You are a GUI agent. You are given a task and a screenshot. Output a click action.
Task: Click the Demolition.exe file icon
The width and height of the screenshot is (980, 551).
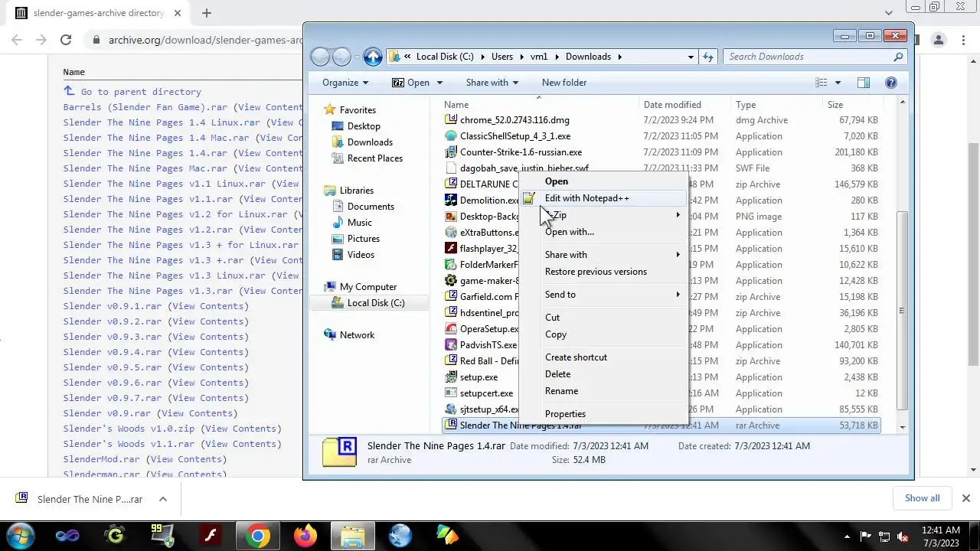point(451,200)
